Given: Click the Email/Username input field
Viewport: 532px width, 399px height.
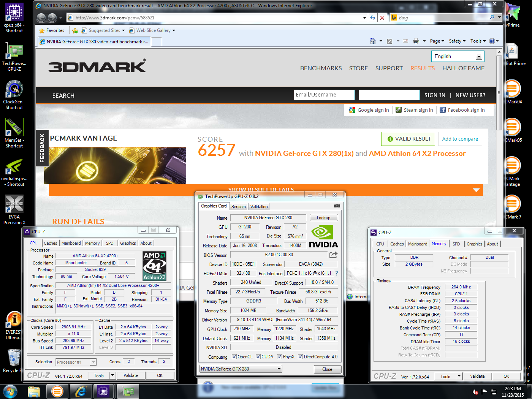Looking at the screenshot, I should pyautogui.click(x=324, y=95).
